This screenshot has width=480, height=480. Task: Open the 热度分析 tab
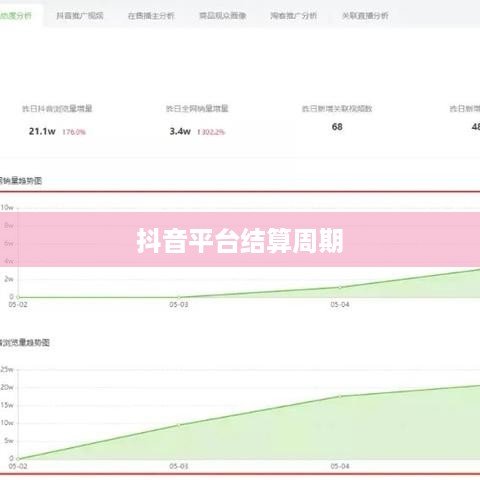pos(15,15)
